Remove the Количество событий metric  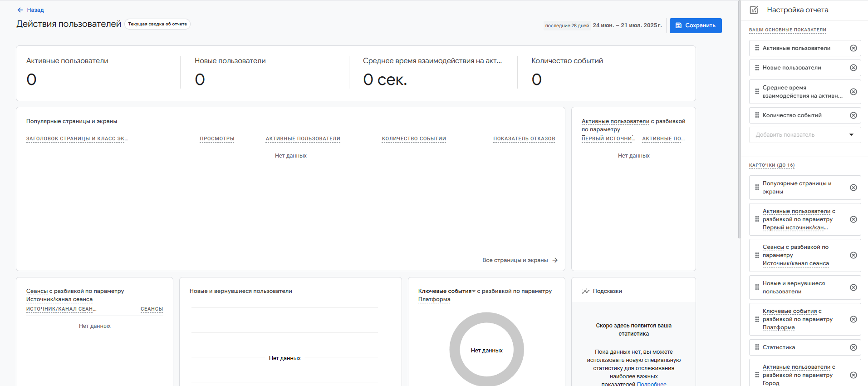(x=853, y=115)
